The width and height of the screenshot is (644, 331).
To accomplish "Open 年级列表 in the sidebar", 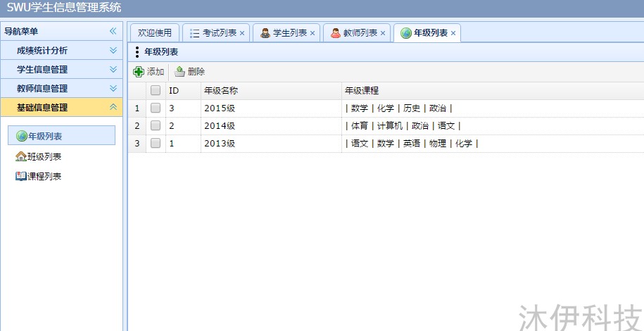I will 62,136.
